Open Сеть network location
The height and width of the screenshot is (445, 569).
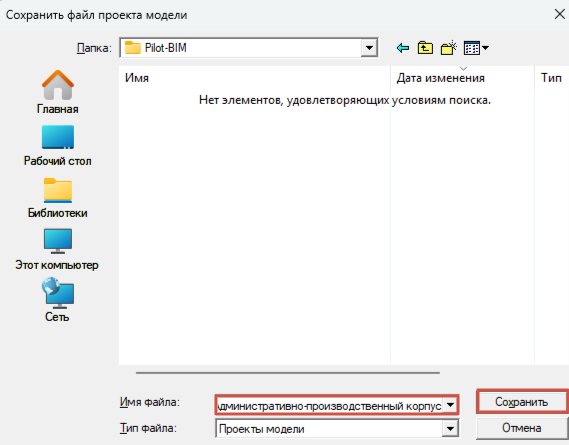pos(57,300)
